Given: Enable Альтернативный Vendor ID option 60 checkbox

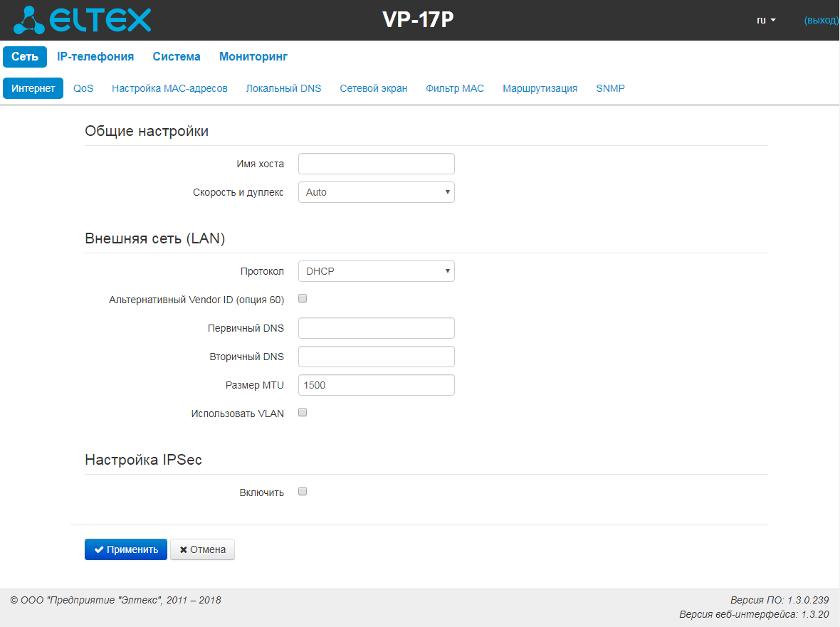Looking at the screenshot, I should [303, 299].
